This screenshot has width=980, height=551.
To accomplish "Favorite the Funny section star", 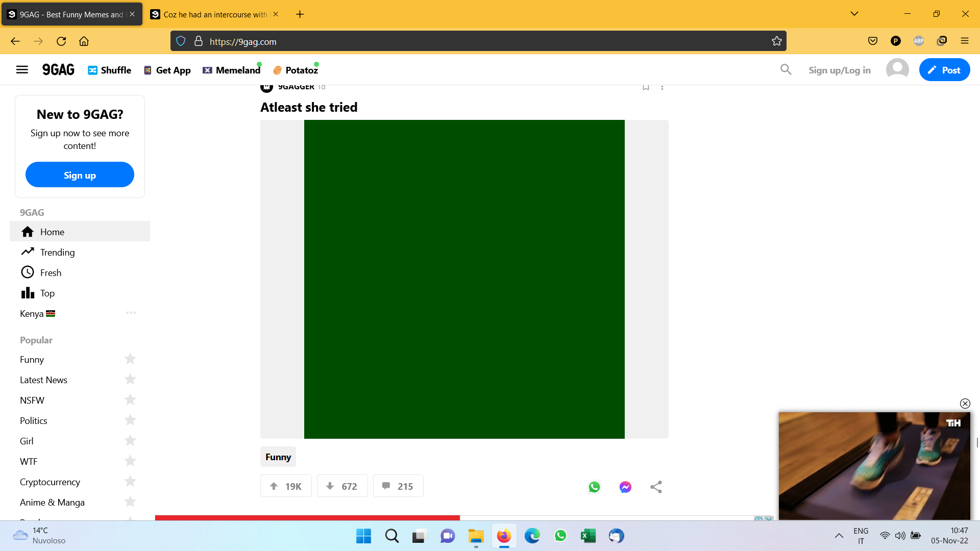I will (130, 359).
